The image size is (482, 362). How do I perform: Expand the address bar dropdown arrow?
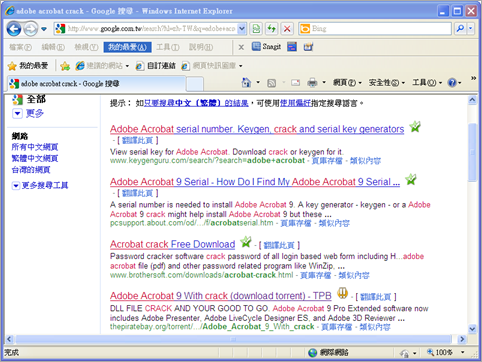(x=242, y=29)
